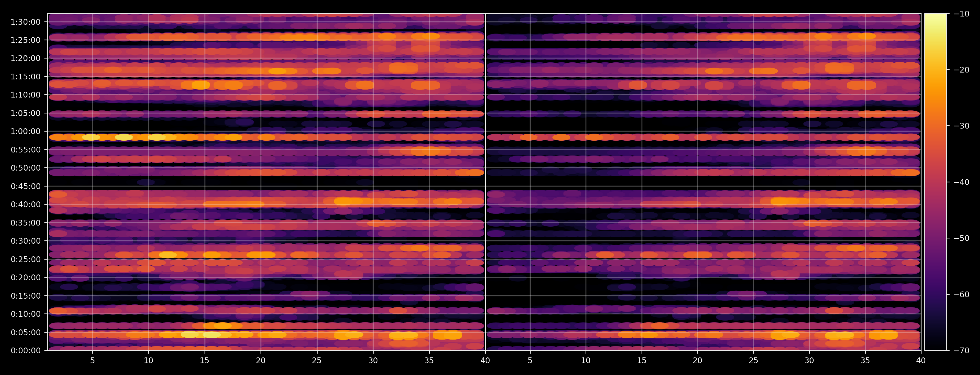The width and height of the screenshot is (980, 375).
Task: Click x-axis label 25 under right heatmap
Action: click(753, 360)
